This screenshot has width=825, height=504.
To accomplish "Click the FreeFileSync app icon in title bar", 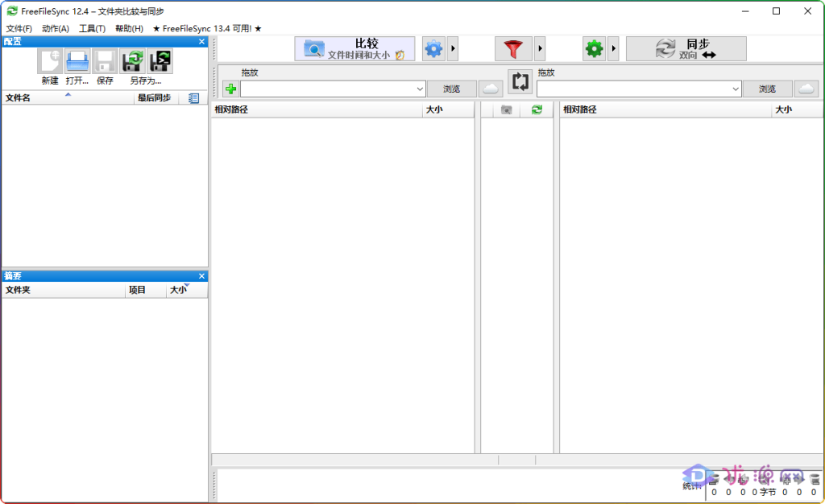I will coord(11,11).
